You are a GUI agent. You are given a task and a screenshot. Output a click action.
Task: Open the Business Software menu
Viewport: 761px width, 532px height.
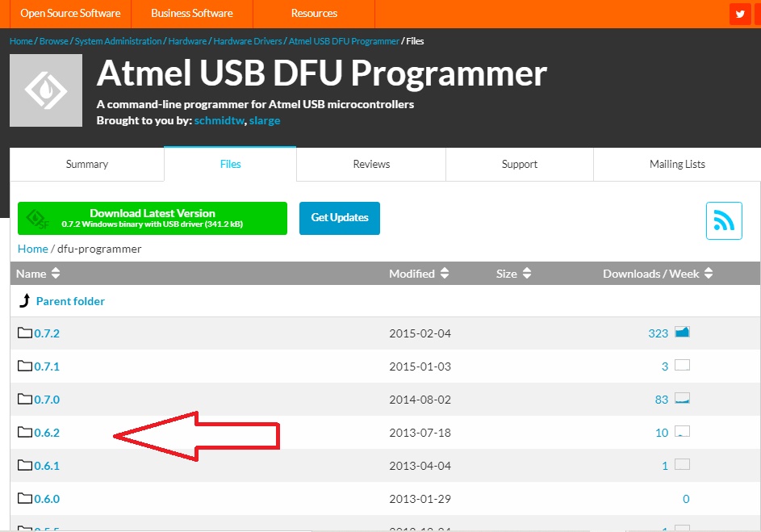click(192, 14)
